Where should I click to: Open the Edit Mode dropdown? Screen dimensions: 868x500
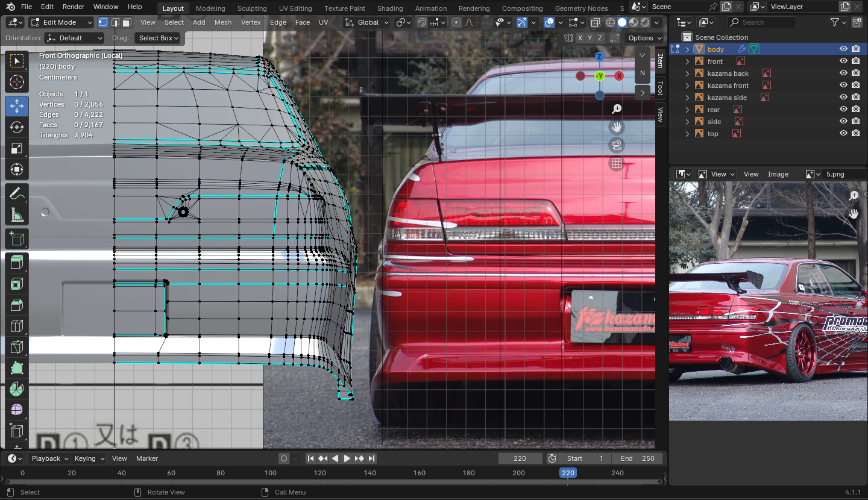(61, 22)
